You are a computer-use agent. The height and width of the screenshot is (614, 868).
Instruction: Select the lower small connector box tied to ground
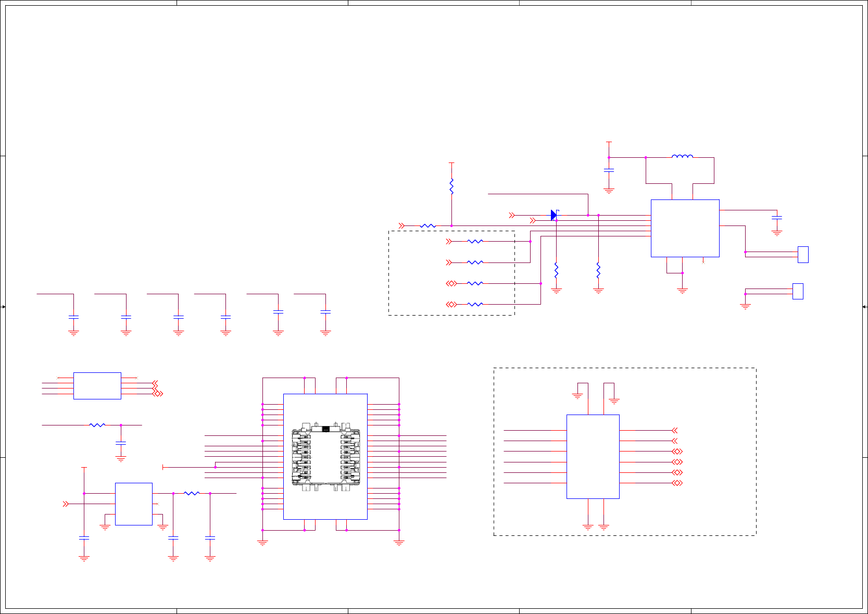coord(798,291)
